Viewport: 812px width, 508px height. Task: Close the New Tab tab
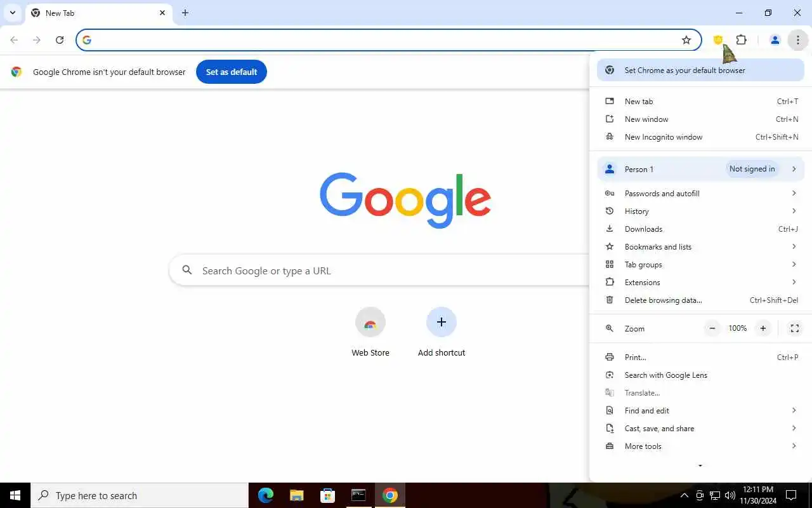tap(162, 13)
